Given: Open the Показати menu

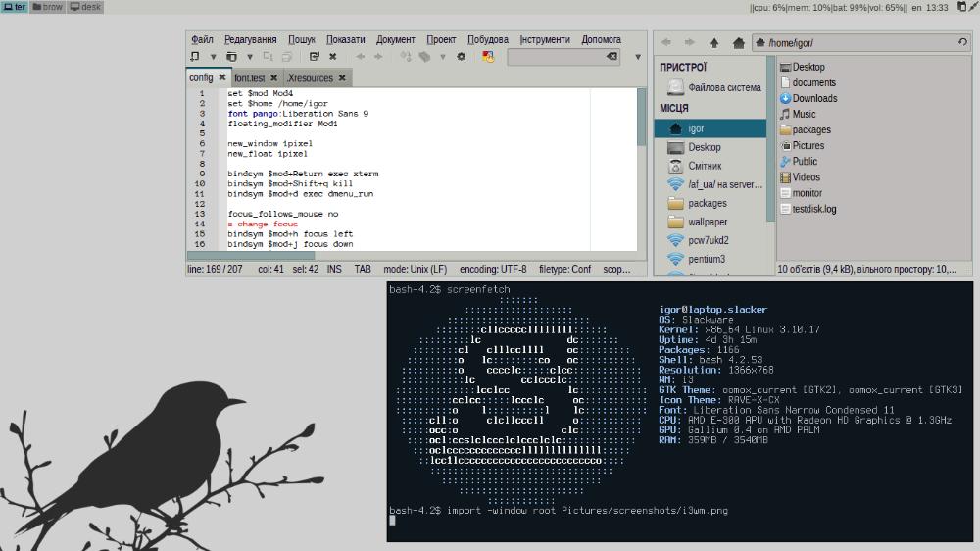Looking at the screenshot, I should click(x=346, y=39).
